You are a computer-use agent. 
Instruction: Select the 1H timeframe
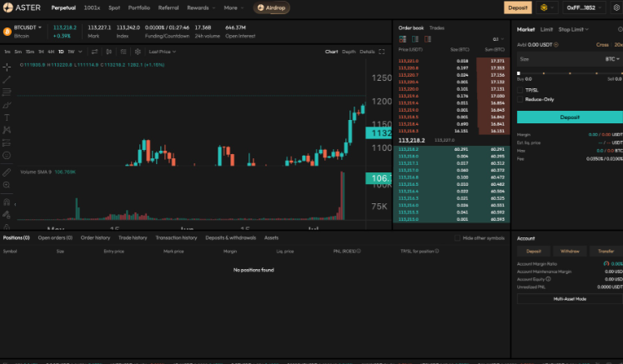pyautogui.click(x=41, y=52)
